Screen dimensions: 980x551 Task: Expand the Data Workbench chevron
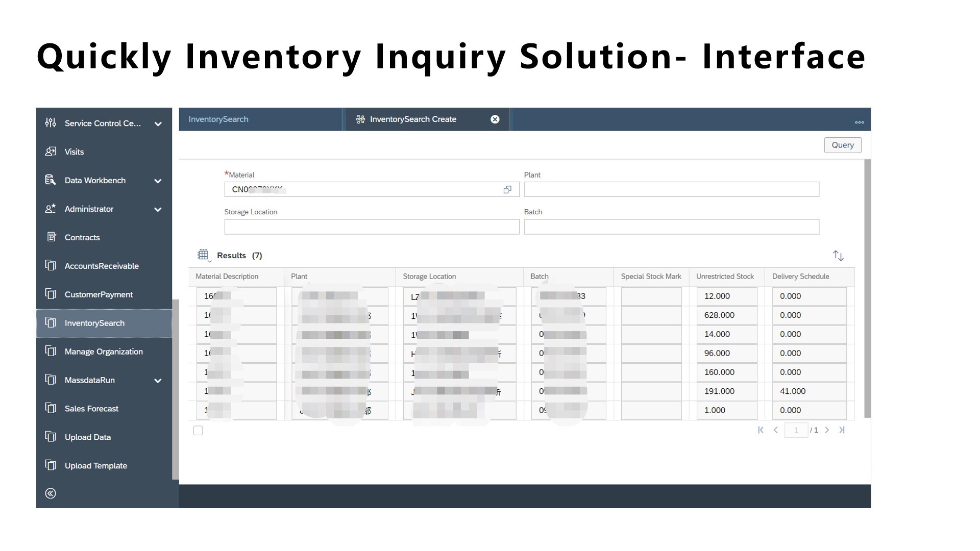pyautogui.click(x=158, y=181)
